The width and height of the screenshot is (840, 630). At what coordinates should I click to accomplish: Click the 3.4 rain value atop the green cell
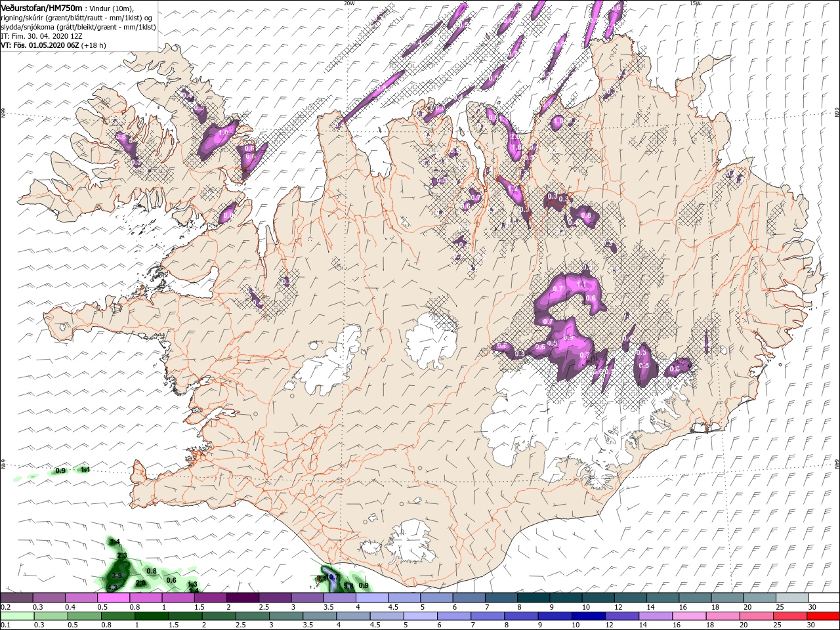click(x=115, y=541)
